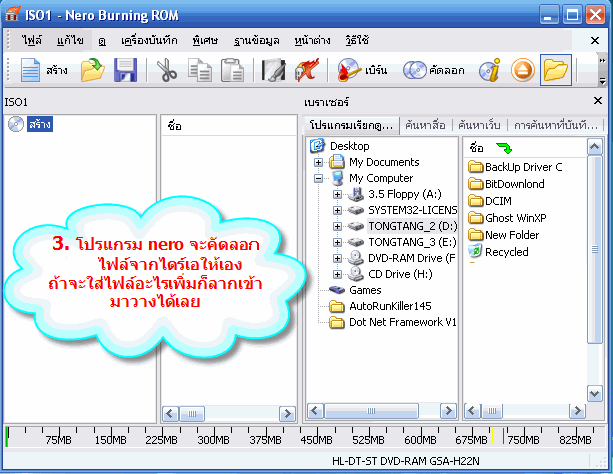Open the แก้ไข (Edit) menu

70,40
